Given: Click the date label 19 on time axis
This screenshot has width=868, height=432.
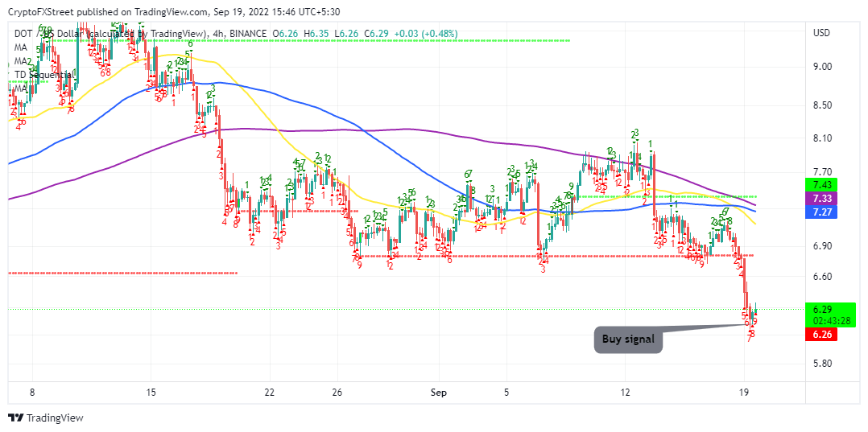Looking at the screenshot, I should 744,392.
